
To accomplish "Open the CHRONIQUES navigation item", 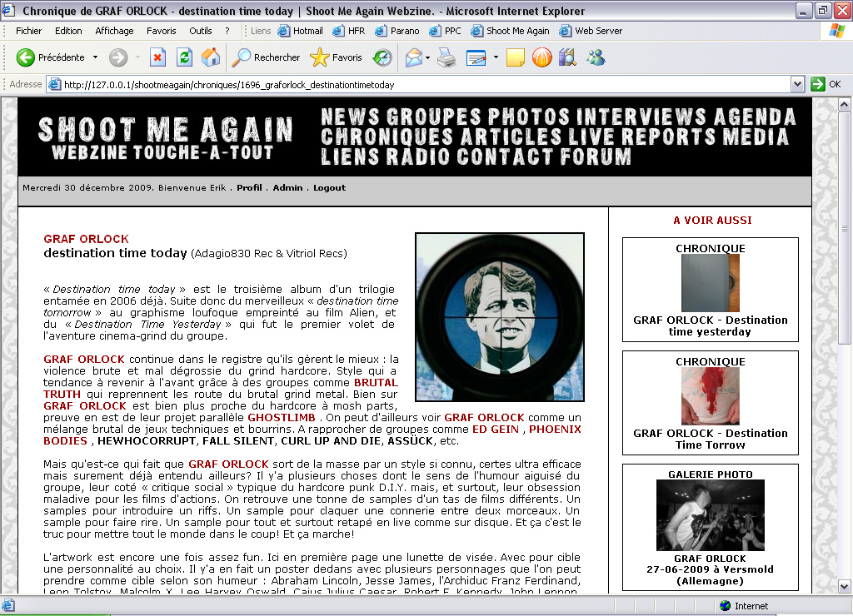I will coord(387,137).
